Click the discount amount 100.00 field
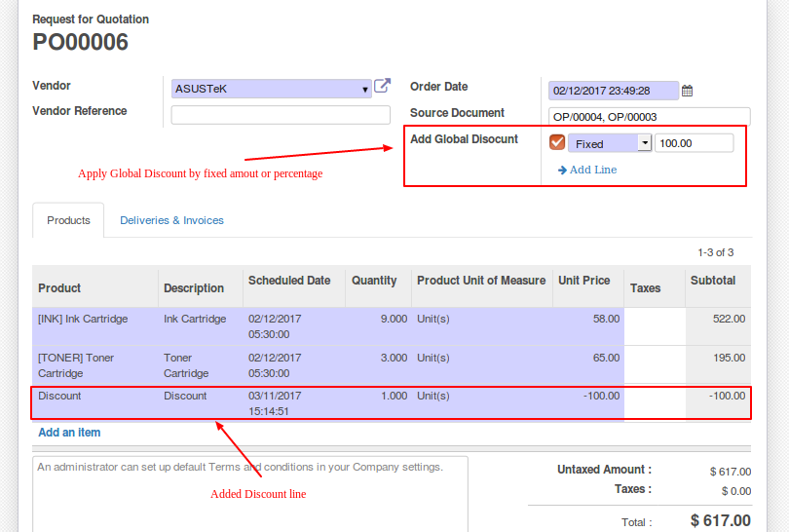The image size is (789, 532). tap(694, 143)
